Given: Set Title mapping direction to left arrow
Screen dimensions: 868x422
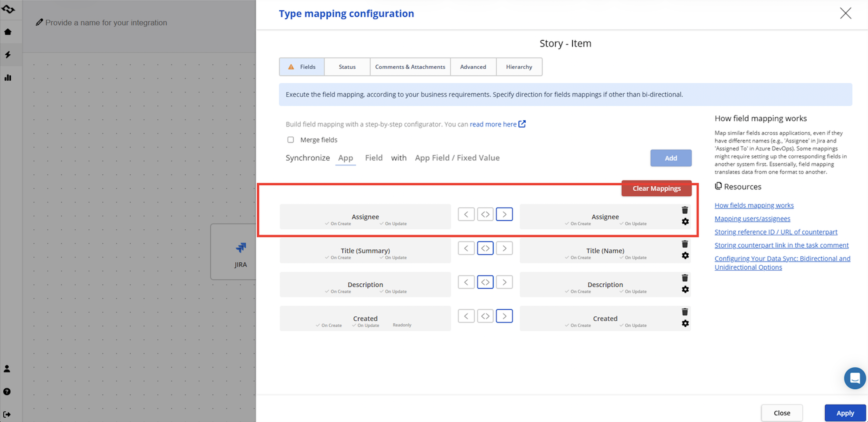Looking at the screenshot, I should coord(466,249).
